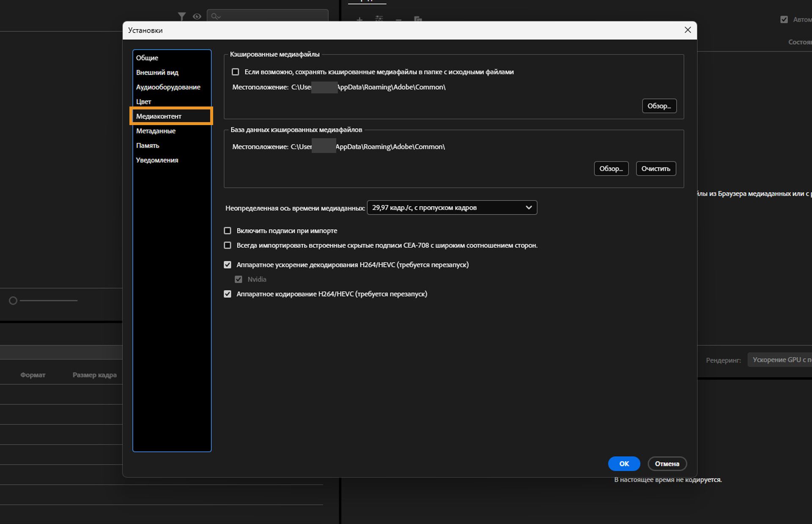Screen dimensions: 812x524
Task: Uncheck hardware H264/HEVC decoding acceleration
Action: click(228, 265)
